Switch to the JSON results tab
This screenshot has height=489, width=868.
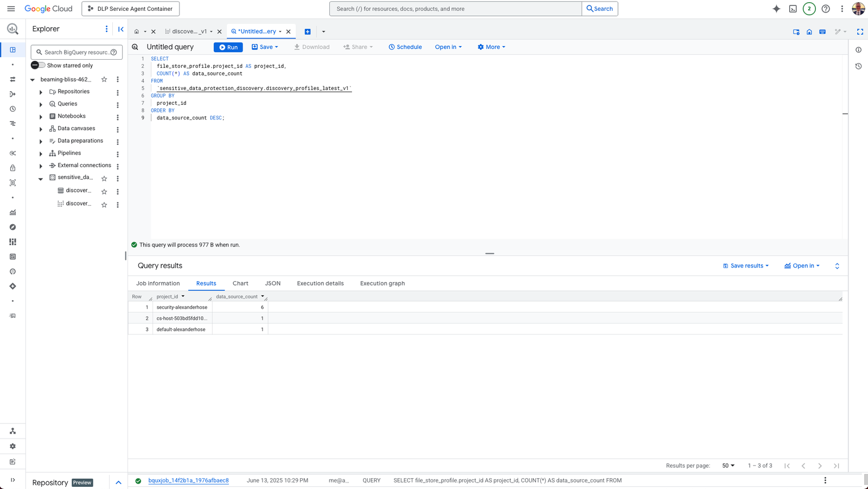coord(272,283)
